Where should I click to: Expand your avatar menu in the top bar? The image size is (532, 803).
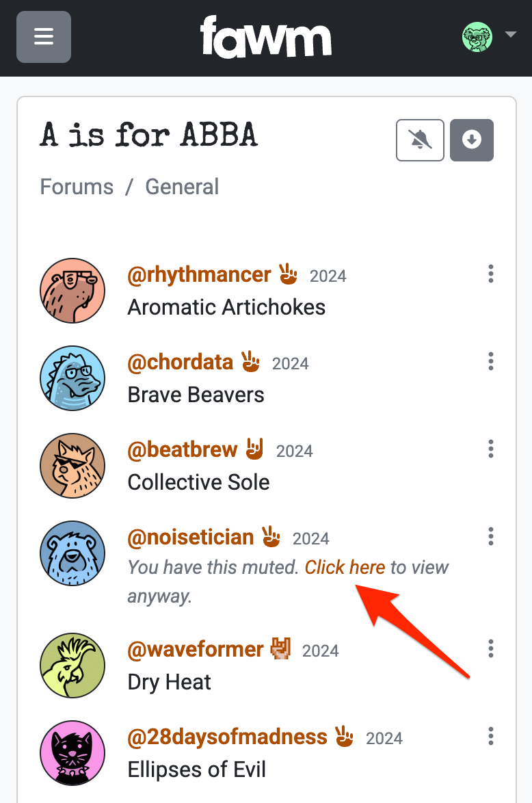(477, 37)
